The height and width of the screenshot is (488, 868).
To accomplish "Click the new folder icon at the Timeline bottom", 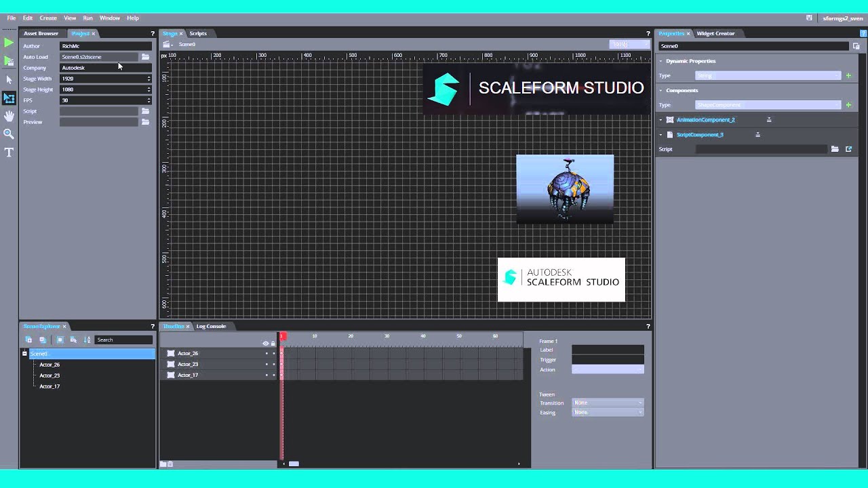I will [163, 464].
